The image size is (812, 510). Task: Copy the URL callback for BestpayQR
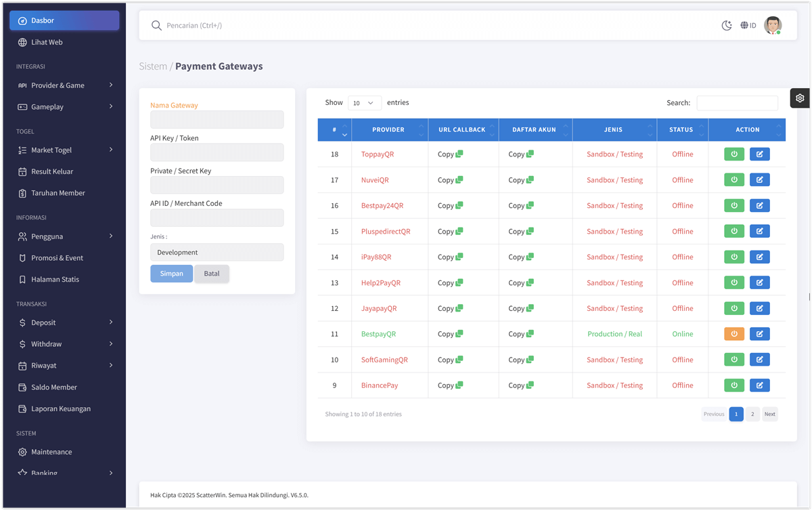click(450, 334)
